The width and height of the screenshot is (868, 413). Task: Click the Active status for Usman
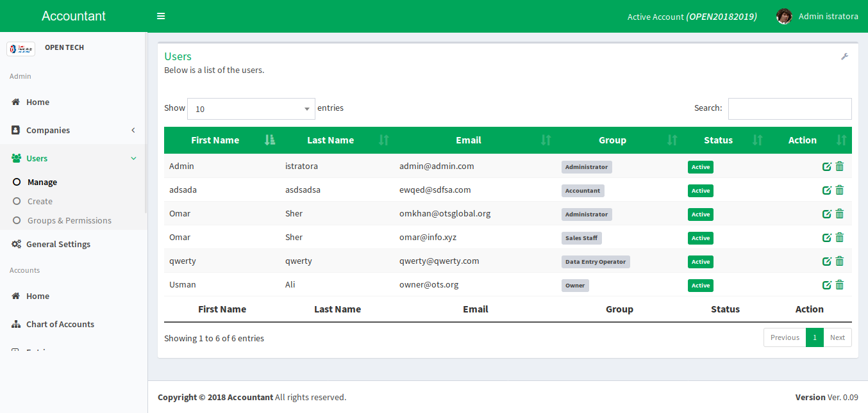pos(701,286)
